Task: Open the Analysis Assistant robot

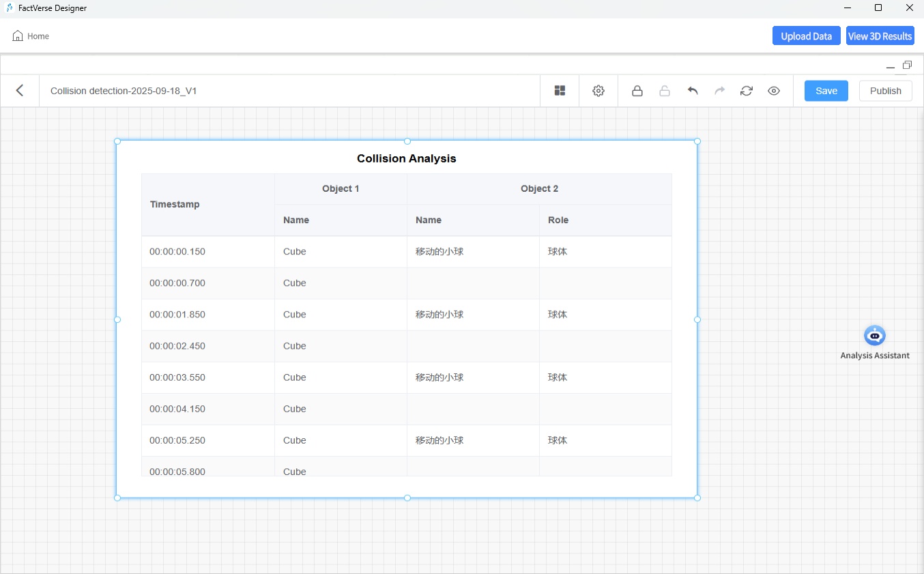Action: click(874, 336)
